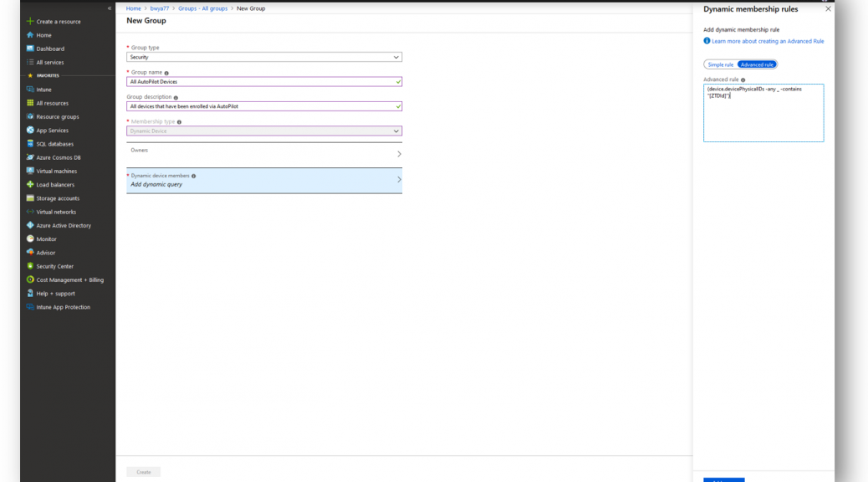The image size is (868, 482).
Task: Click info icon beside Dynamic device members
Action: coord(194,177)
